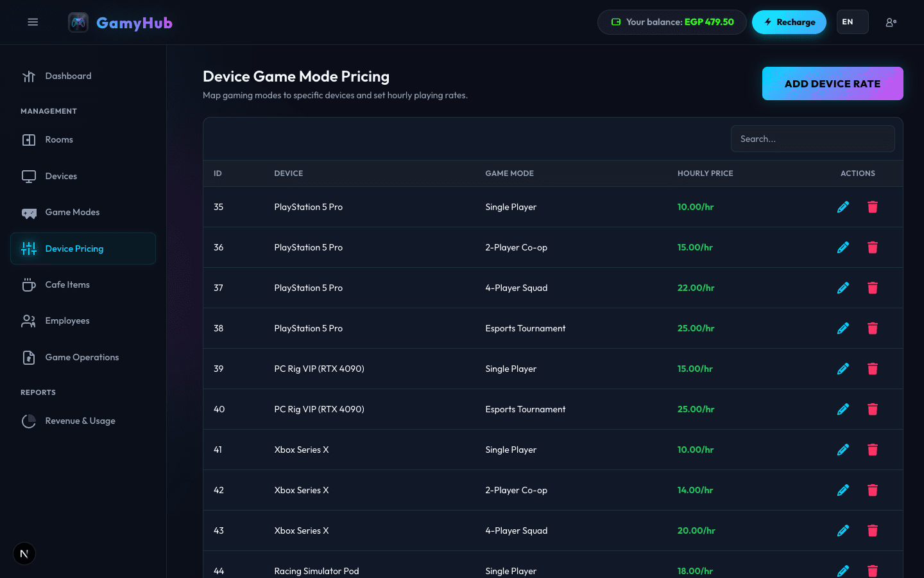The height and width of the screenshot is (578, 924).
Task: Click the Game Mode column header
Action: click(x=509, y=173)
